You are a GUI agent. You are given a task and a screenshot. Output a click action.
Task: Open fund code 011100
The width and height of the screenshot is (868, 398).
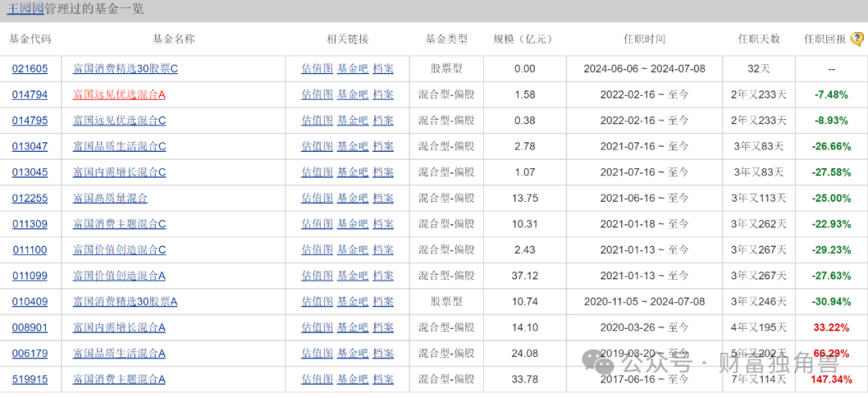[x=30, y=250]
